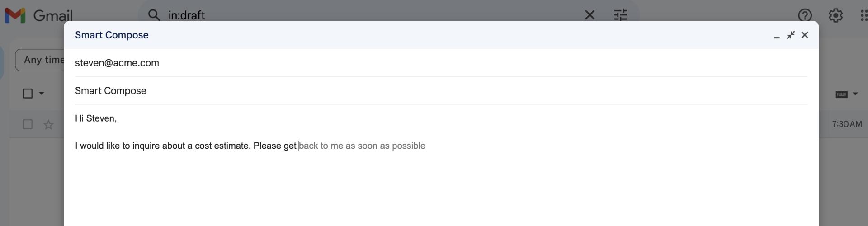Open the Support help icon
This screenshot has width=868, height=226.
(x=805, y=15)
